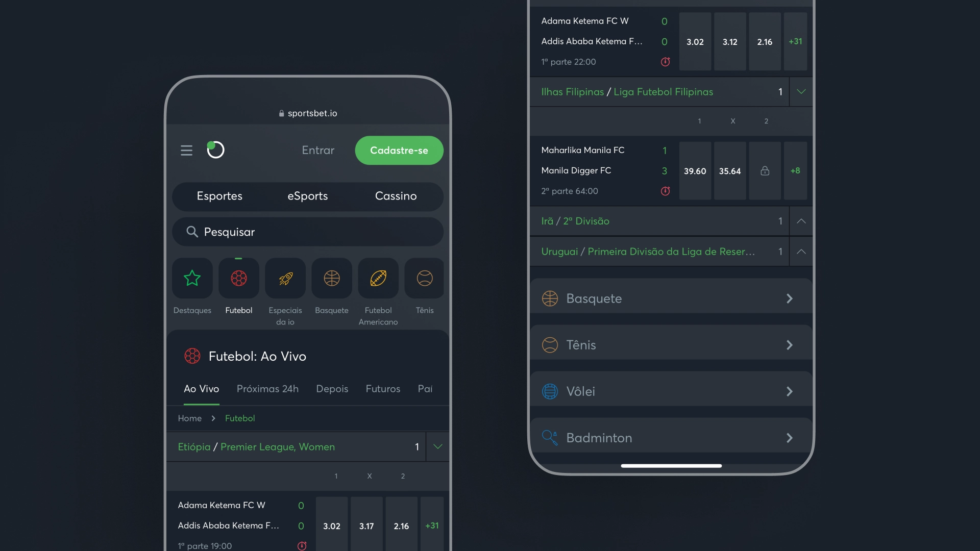Expand Basquete sport category arrow
This screenshot has width=980, height=551.
click(x=789, y=298)
